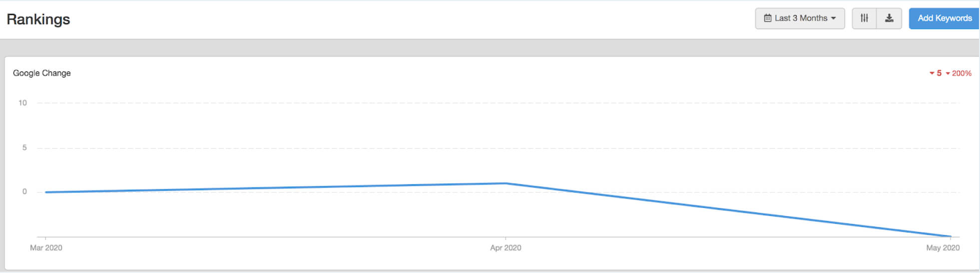This screenshot has height=273, width=980.
Task: Click the May 2020 axis label
Action: (943, 247)
